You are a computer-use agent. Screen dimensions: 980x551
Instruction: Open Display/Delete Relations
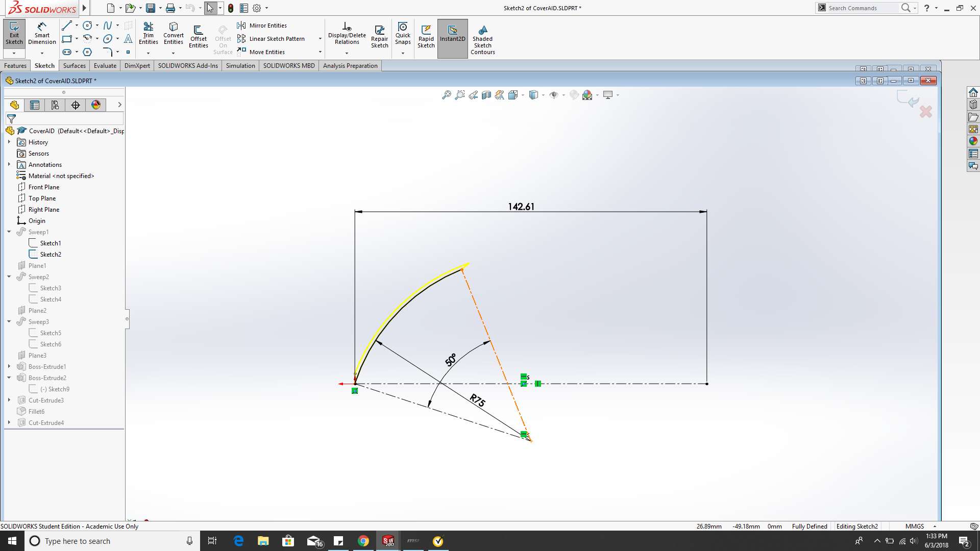coord(347,34)
